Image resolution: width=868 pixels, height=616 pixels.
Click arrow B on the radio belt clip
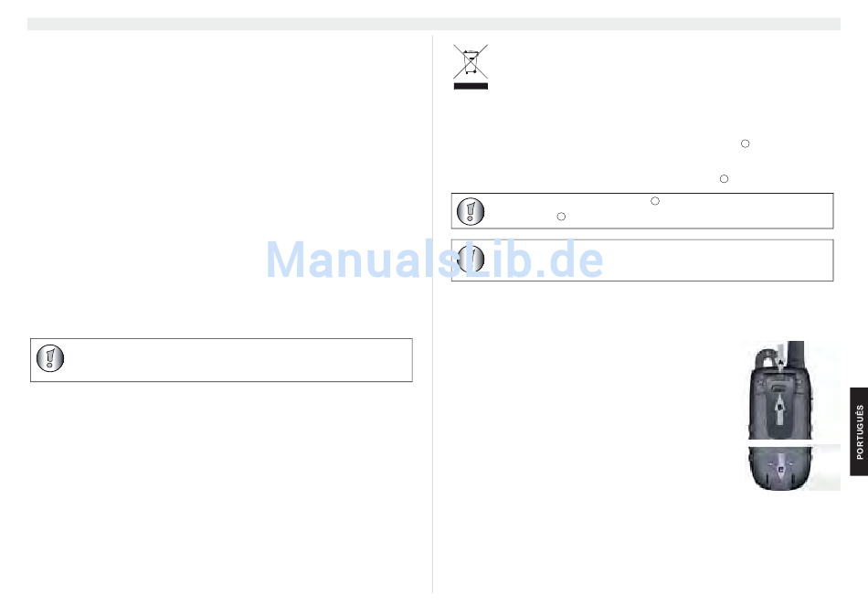[779, 410]
